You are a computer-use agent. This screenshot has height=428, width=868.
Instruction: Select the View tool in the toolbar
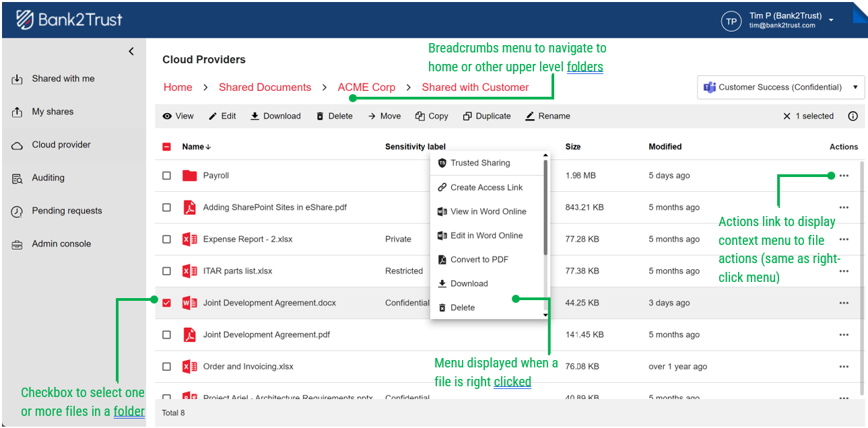click(x=178, y=116)
